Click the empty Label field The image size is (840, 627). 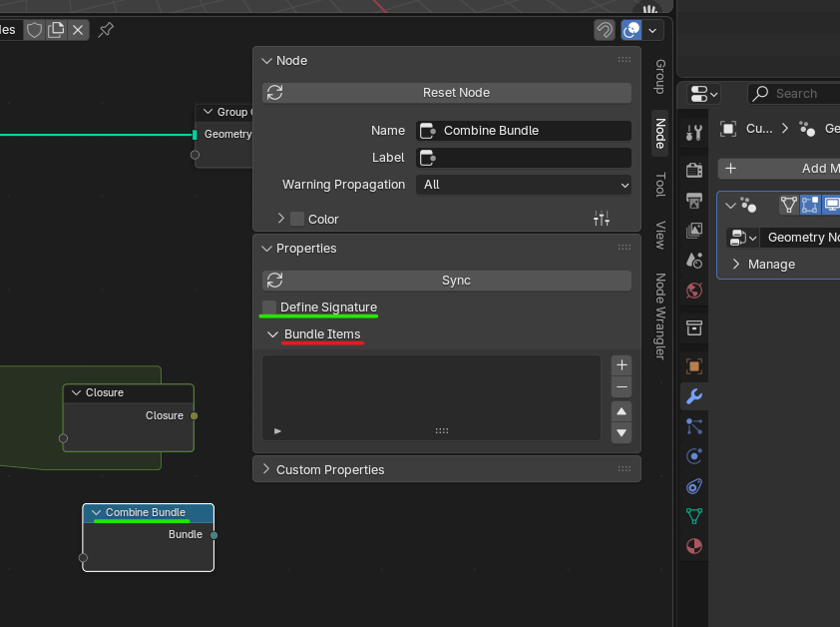[524, 158]
